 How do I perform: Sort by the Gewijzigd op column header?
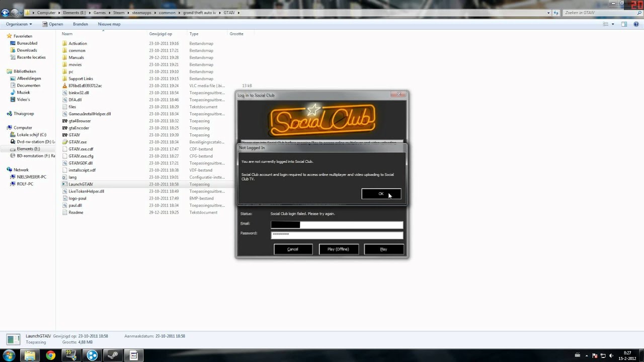point(160,34)
